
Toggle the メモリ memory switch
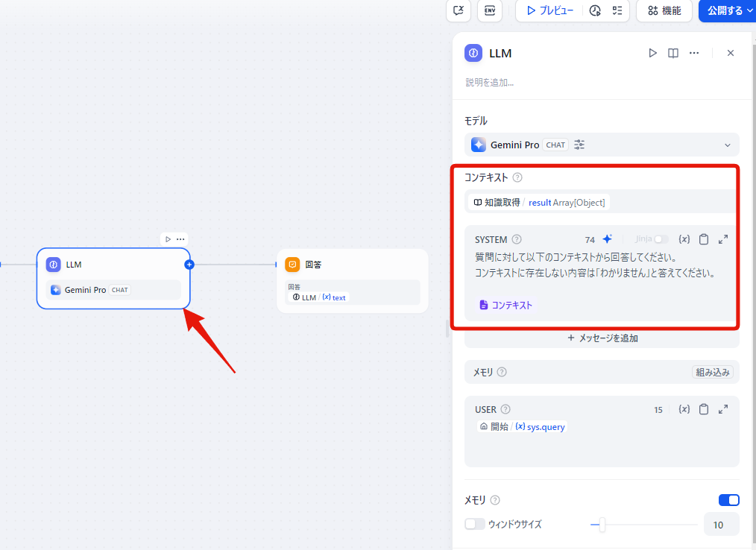[x=728, y=500]
